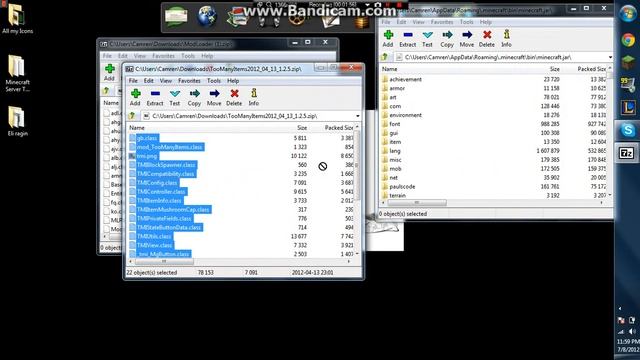The image size is (640, 360).
Task: Select Minecraft Server desktop folder
Action: [18, 73]
